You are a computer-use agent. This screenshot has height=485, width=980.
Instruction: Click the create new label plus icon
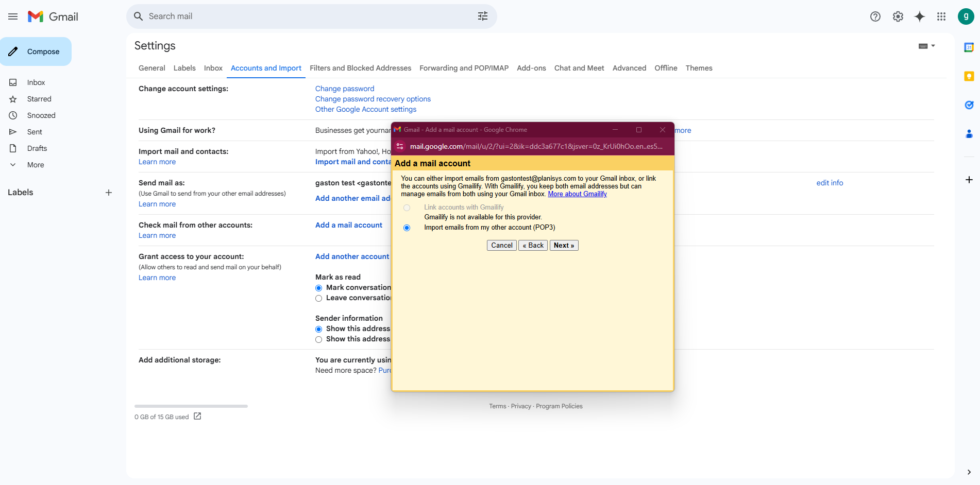[x=109, y=193]
